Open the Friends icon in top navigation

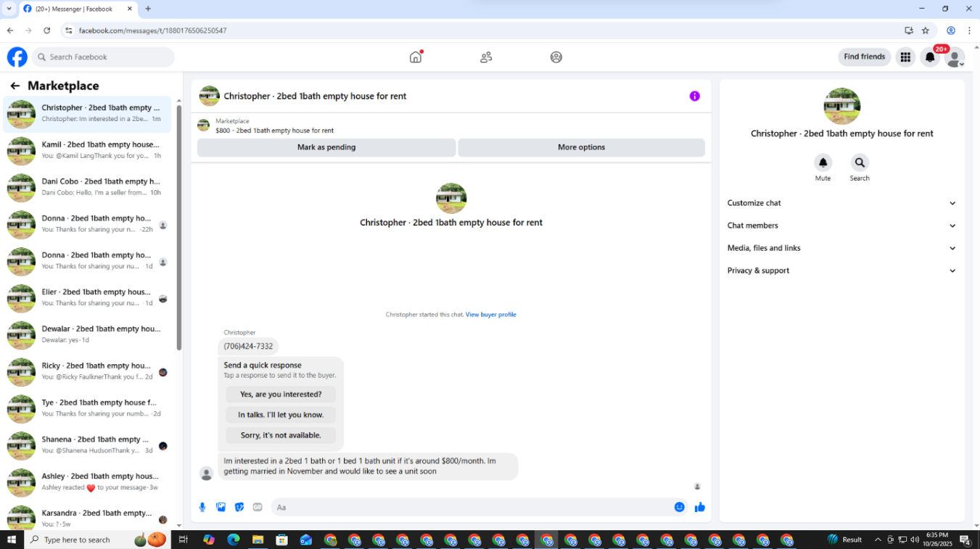point(486,57)
